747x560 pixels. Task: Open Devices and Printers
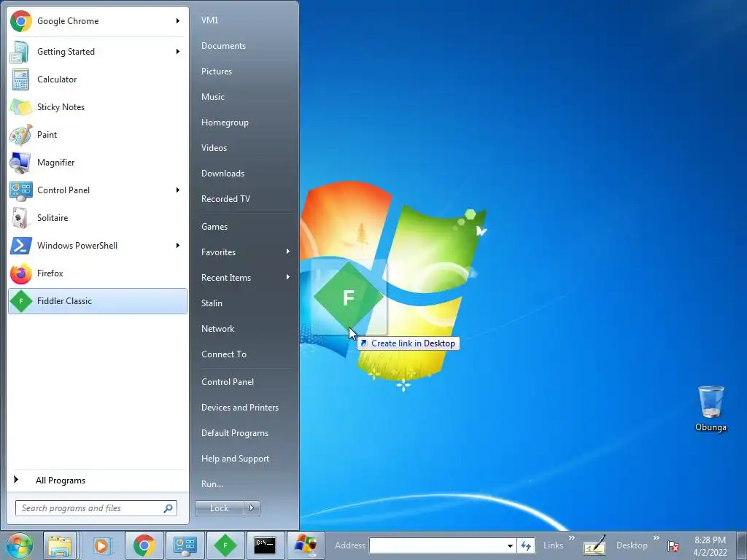coord(240,408)
